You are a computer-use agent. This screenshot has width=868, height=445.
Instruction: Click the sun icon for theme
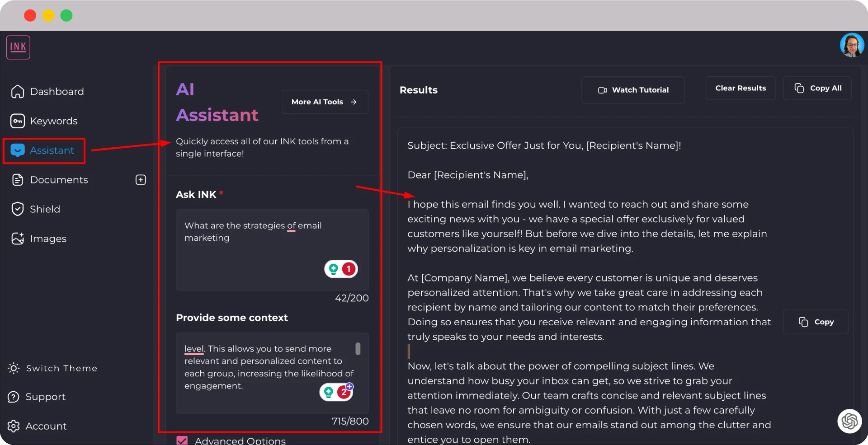[14, 368]
